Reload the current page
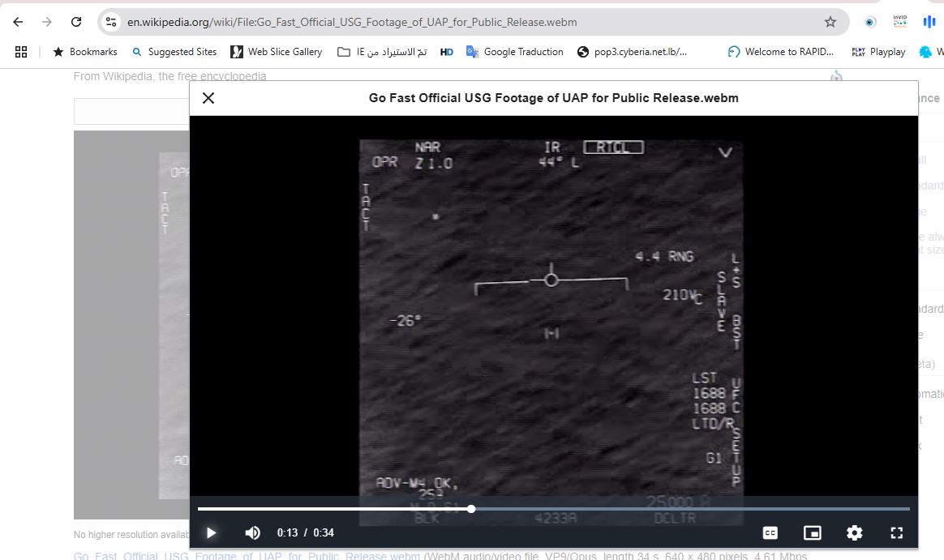 pos(76,22)
